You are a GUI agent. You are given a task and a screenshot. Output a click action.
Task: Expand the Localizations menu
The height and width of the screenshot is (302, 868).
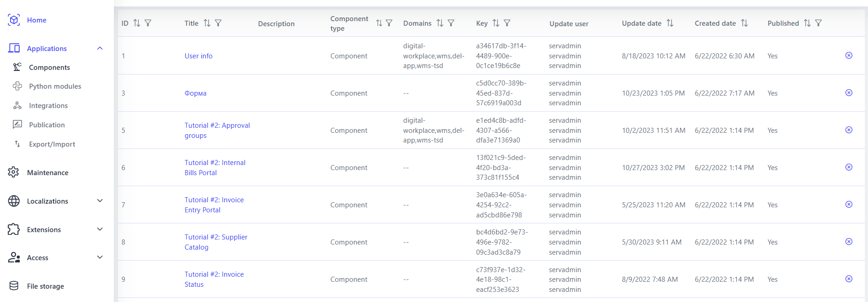tap(100, 201)
